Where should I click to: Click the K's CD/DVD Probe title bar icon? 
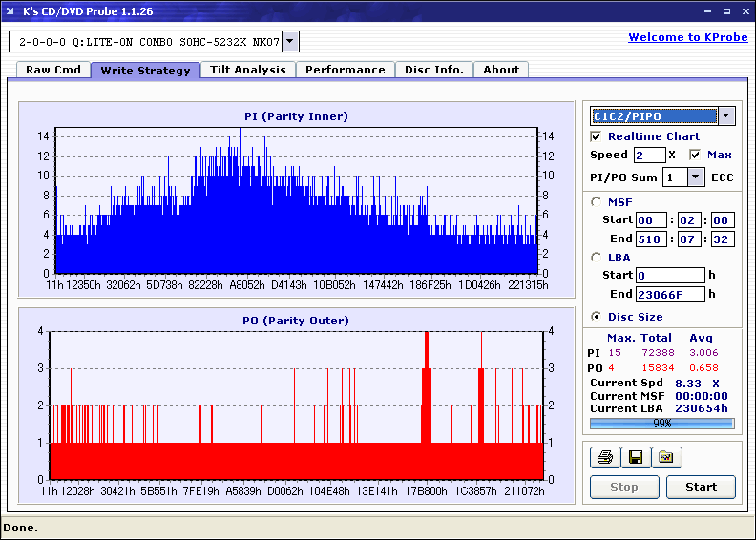pos(11,10)
